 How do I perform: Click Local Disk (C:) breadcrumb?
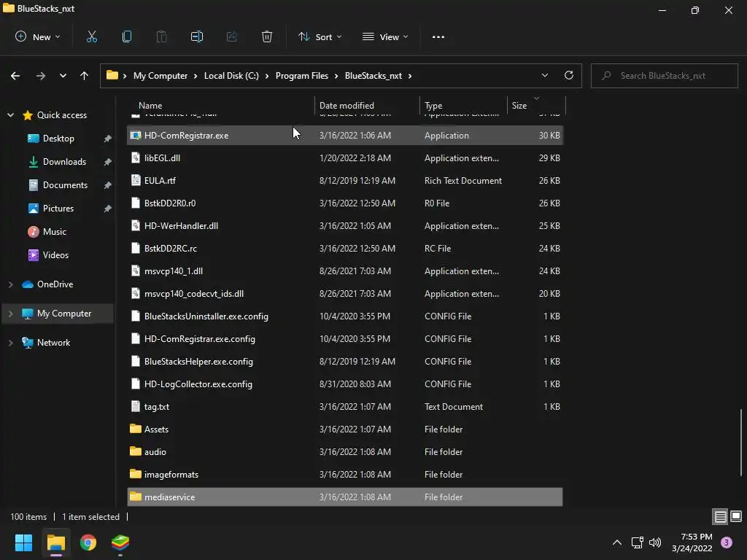[x=231, y=76]
